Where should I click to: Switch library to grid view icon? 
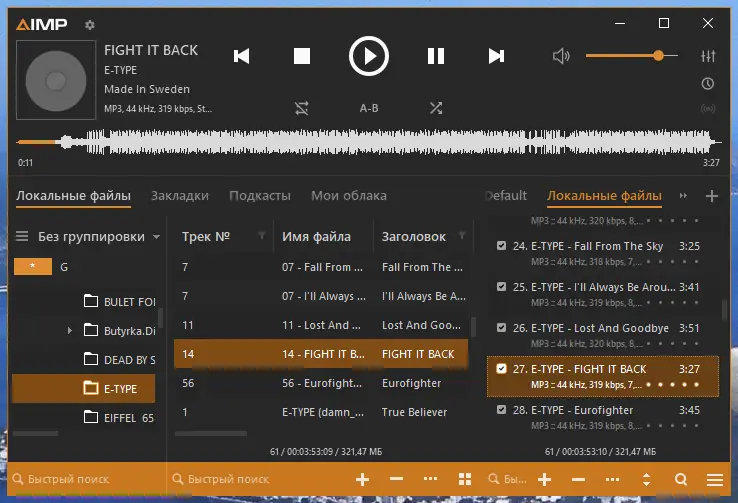click(x=465, y=479)
